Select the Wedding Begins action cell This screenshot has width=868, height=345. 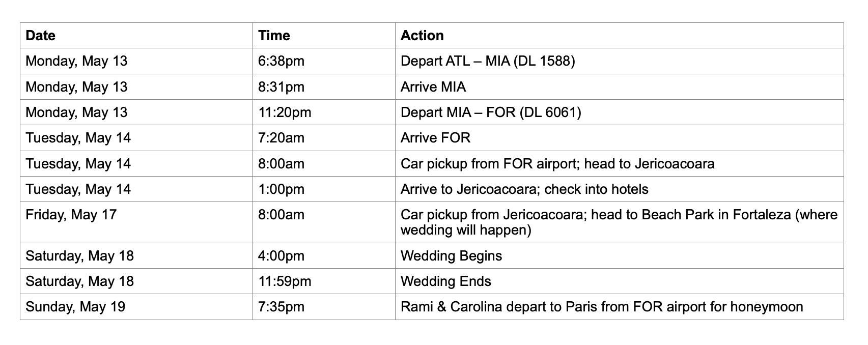point(619,255)
